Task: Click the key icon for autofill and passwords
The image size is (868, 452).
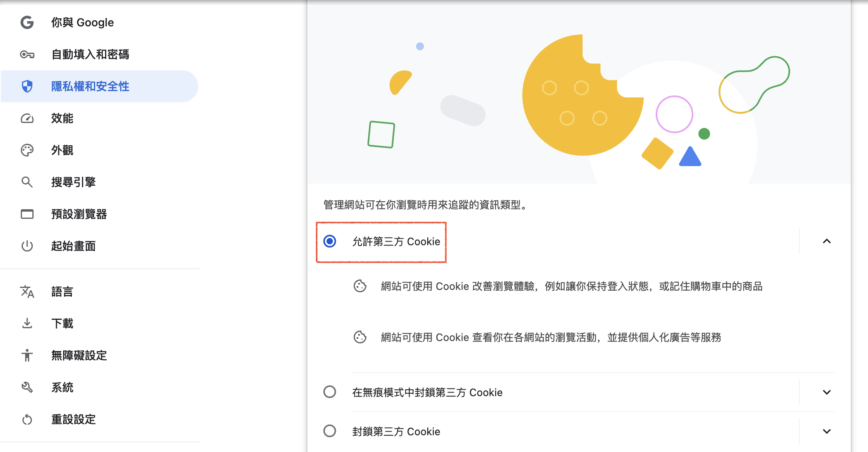Action: pos(27,54)
